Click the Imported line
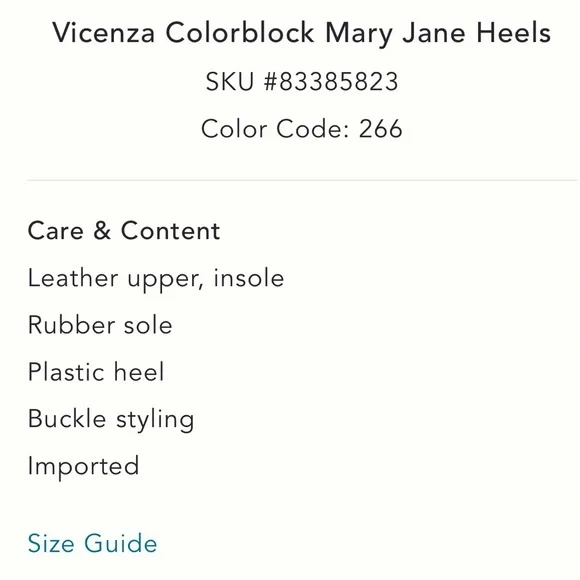The height and width of the screenshot is (580, 580). pyautogui.click(x=84, y=466)
